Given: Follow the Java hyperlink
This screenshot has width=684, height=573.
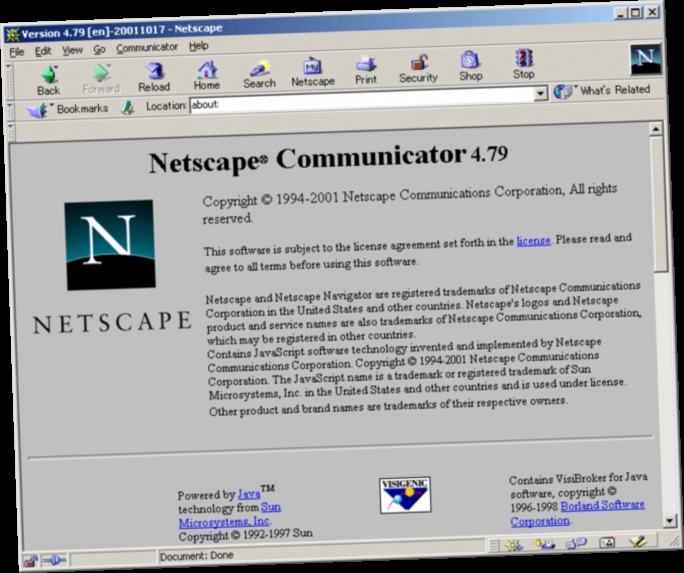Looking at the screenshot, I should coord(249,494).
